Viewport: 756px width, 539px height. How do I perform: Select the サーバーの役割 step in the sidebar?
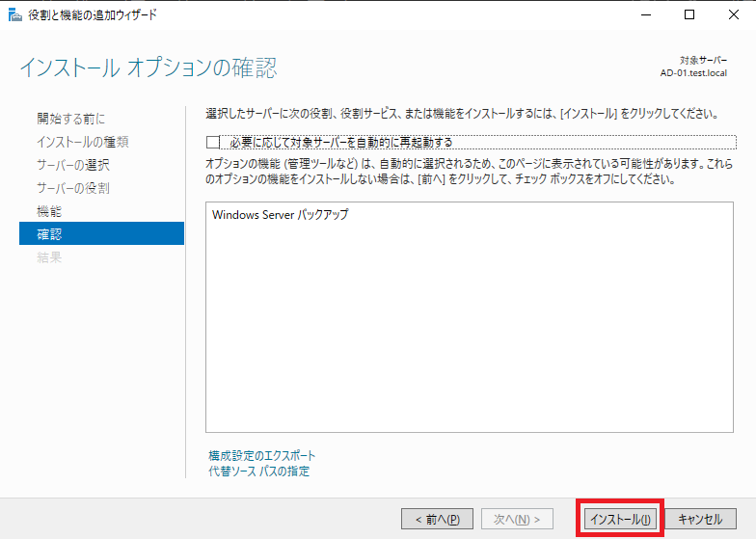point(73,188)
